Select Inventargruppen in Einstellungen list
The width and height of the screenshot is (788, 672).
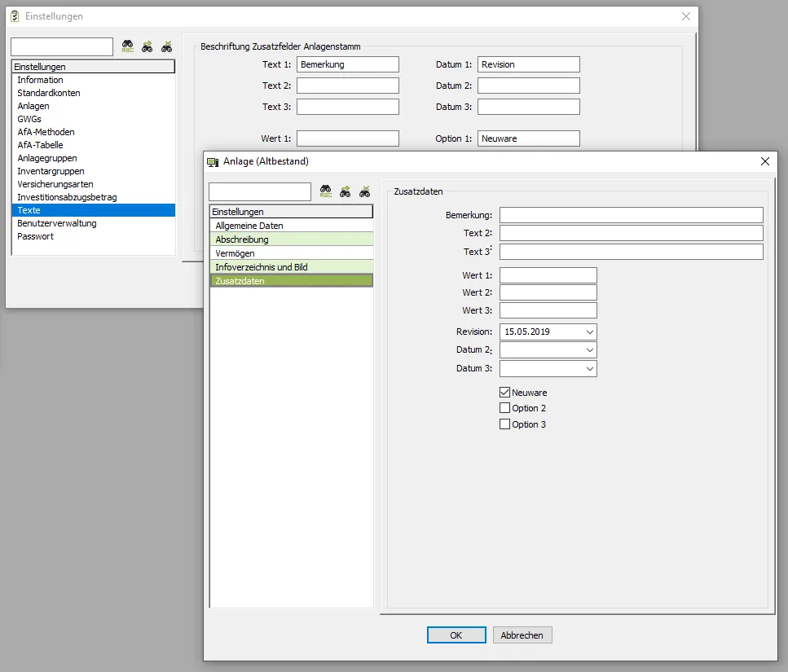[94, 171]
